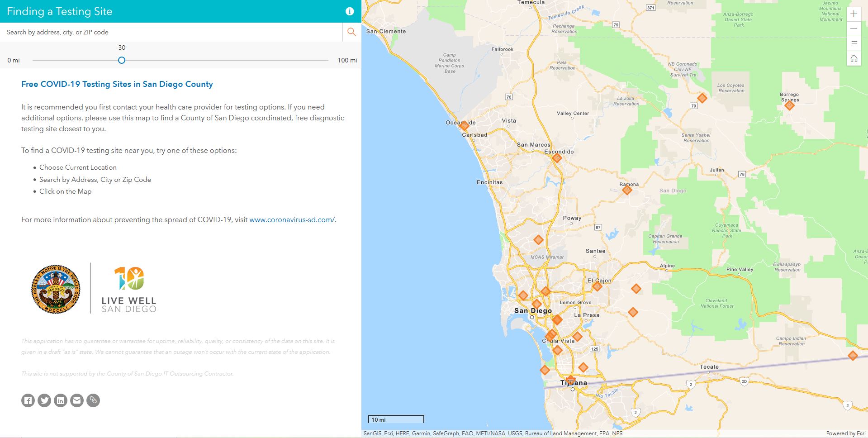
Task: Open the map legend list button
Action: click(x=854, y=43)
